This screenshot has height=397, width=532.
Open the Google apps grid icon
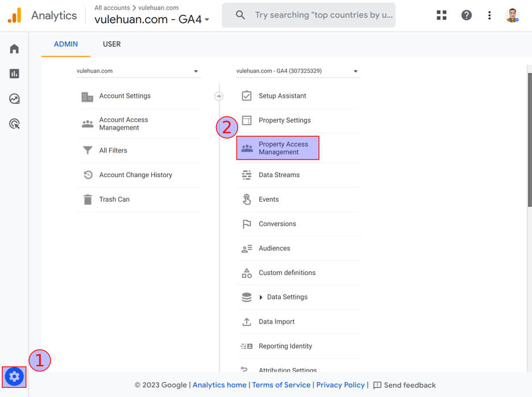pos(442,15)
